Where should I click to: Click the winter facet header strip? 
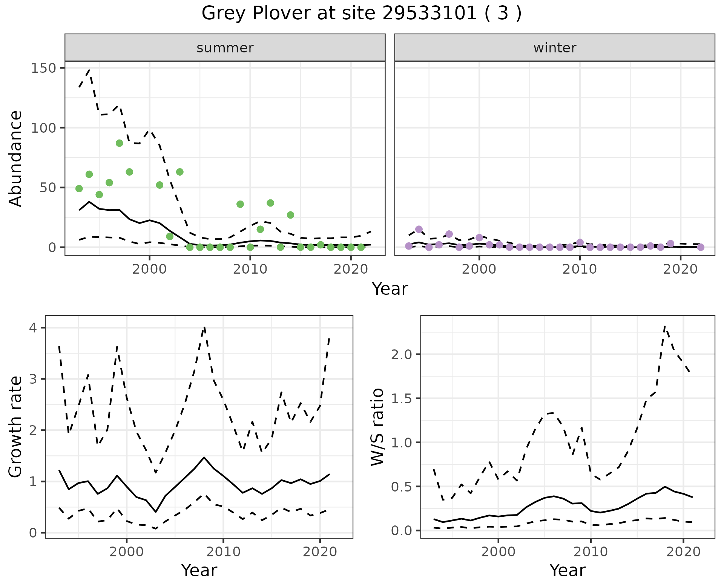click(x=554, y=48)
